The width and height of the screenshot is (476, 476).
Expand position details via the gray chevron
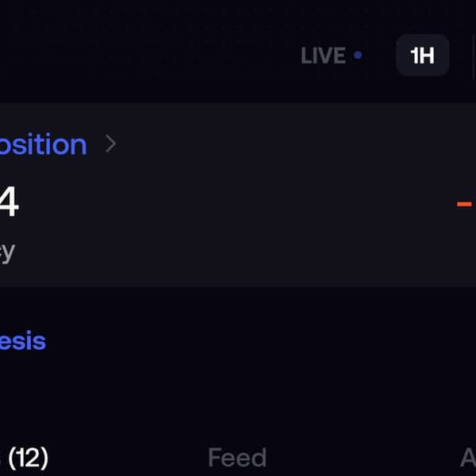(110, 144)
